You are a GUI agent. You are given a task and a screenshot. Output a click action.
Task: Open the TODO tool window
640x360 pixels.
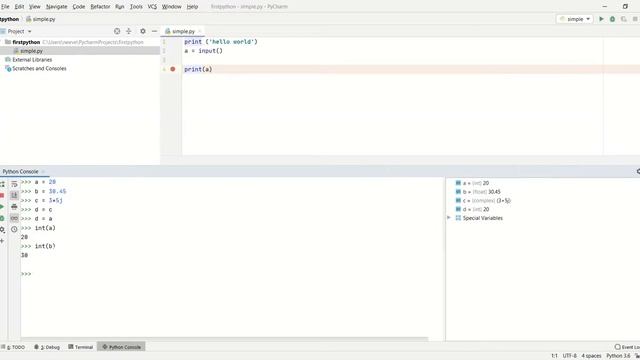click(x=13, y=347)
